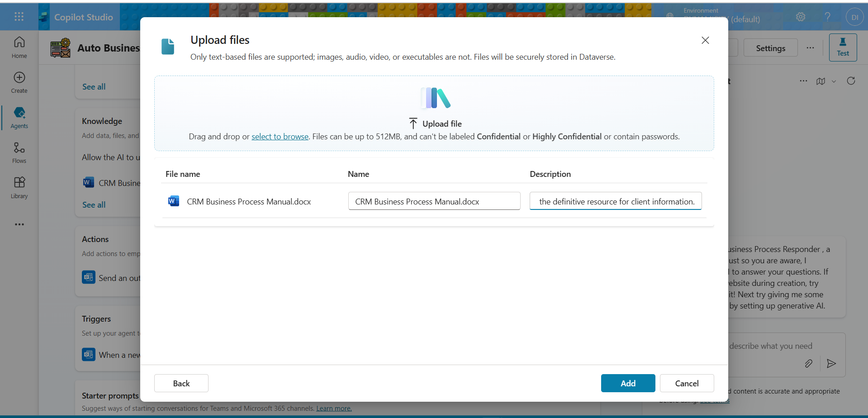Open the settings gear icon
The height and width of the screenshot is (418, 868).
801,17
